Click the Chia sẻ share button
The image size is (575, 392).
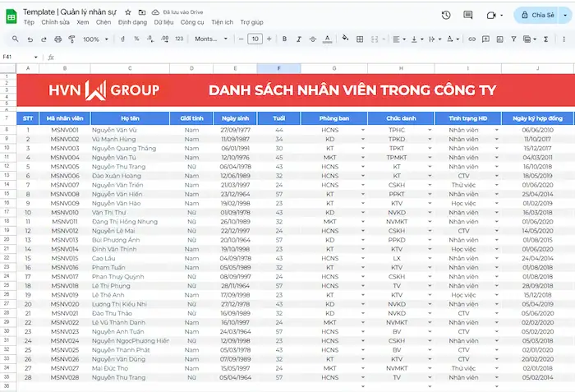point(536,15)
